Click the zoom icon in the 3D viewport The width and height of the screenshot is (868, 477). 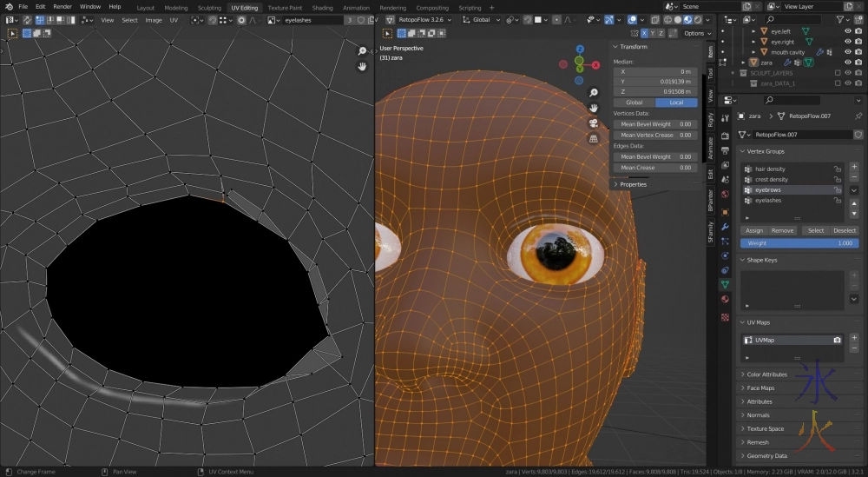pos(594,92)
